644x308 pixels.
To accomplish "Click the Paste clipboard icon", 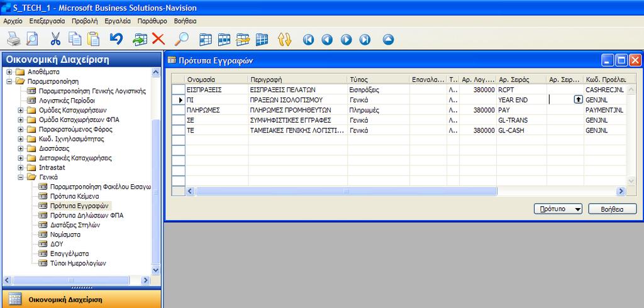I will point(94,40).
